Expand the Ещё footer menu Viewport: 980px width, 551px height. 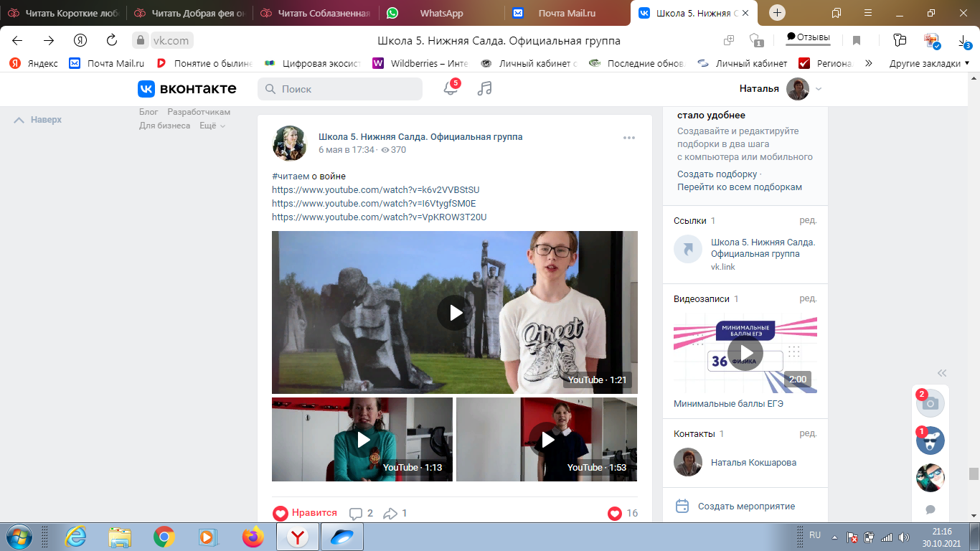[x=212, y=126]
